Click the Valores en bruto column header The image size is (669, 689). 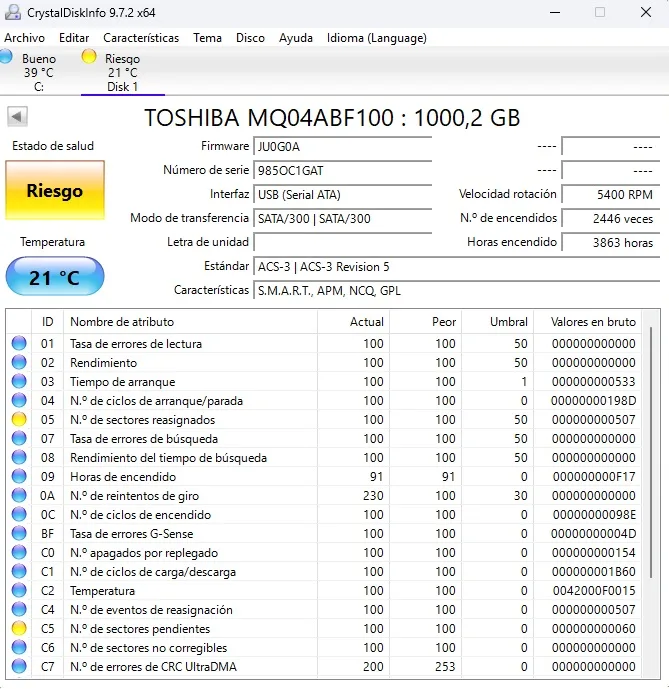pyautogui.click(x=588, y=322)
